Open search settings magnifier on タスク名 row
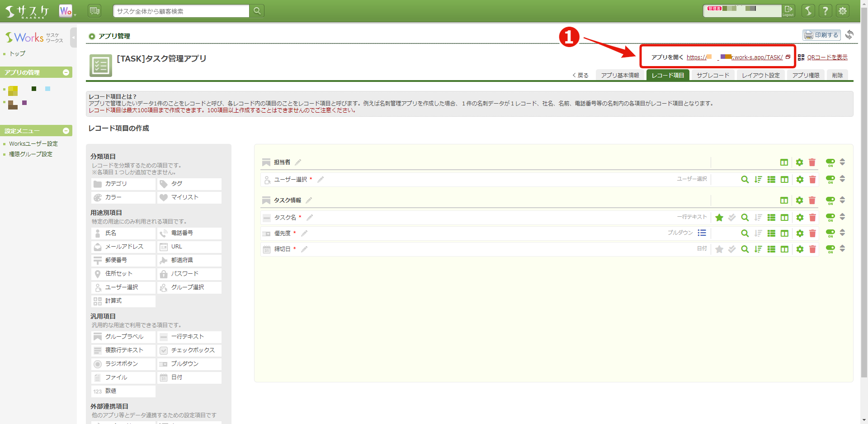This screenshot has width=868, height=424. [x=745, y=218]
